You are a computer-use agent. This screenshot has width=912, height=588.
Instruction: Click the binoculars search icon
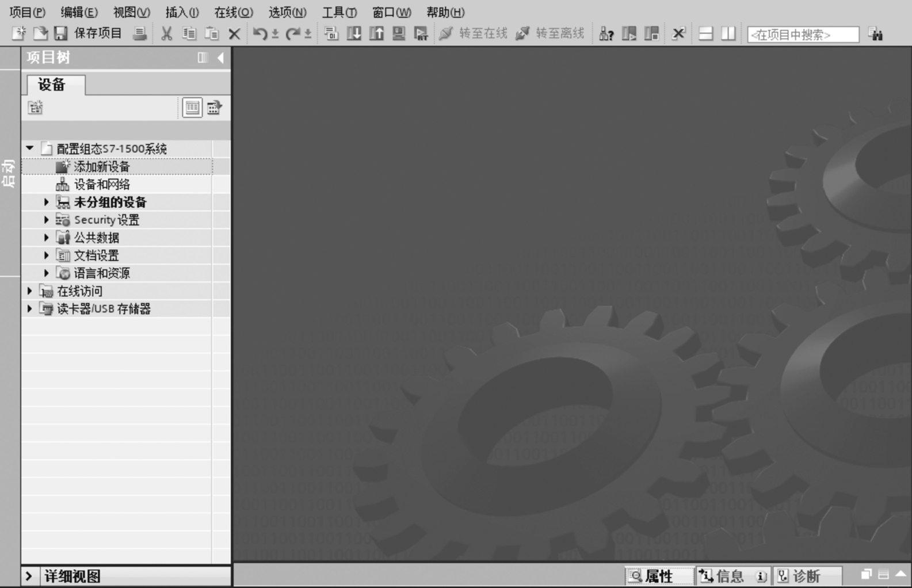(876, 34)
